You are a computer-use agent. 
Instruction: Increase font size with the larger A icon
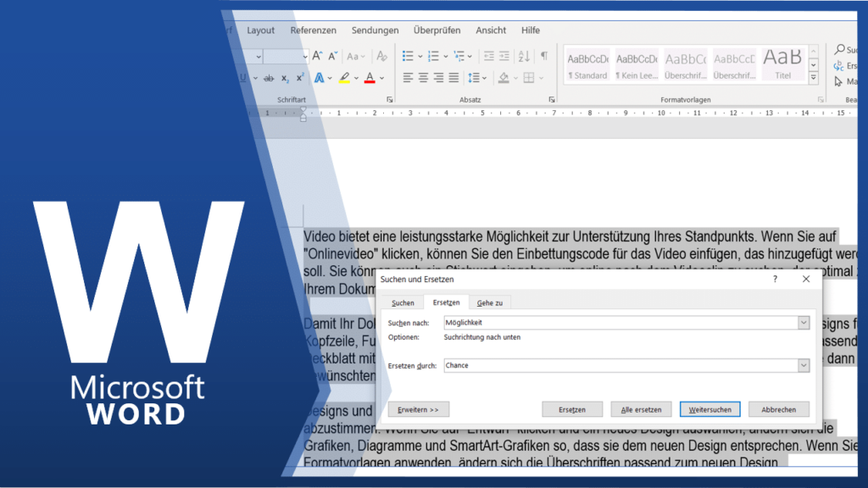317,56
